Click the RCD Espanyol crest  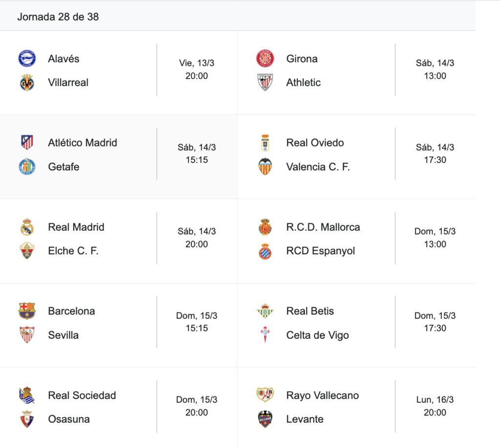(265, 251)
